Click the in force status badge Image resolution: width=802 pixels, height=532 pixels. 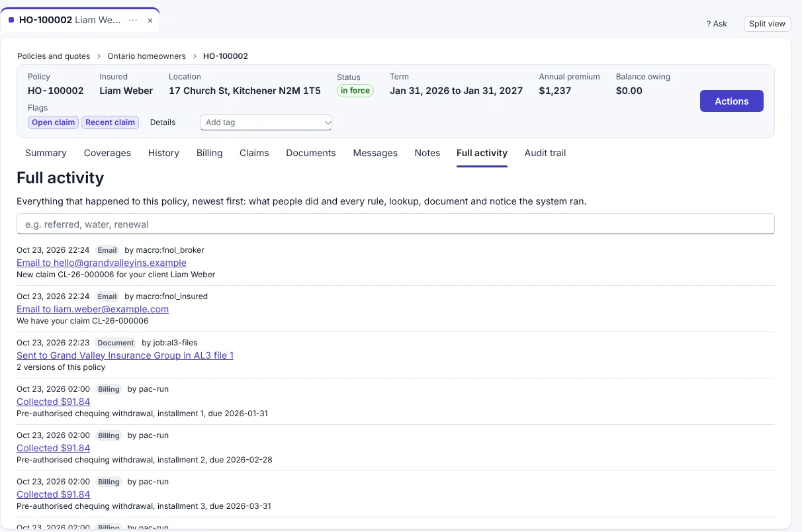pos(355,91)
